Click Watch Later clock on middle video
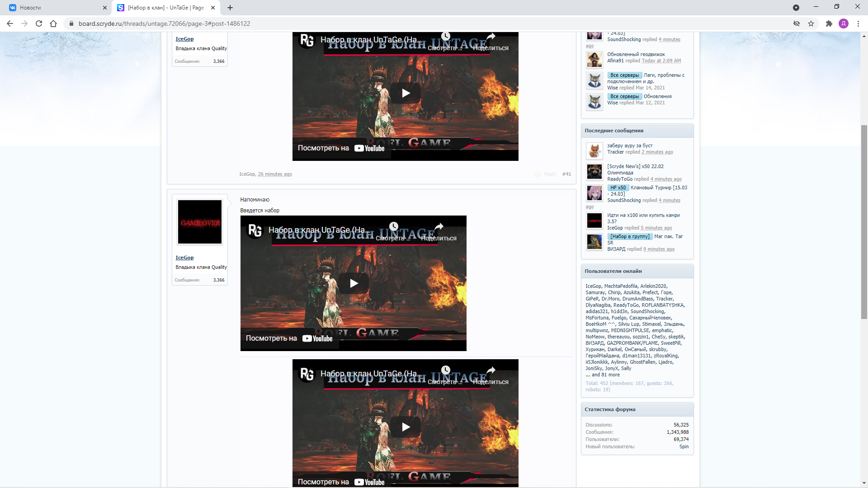Image resolution: width=868 pixels, height=488 pixels. [x=394, y=226]
